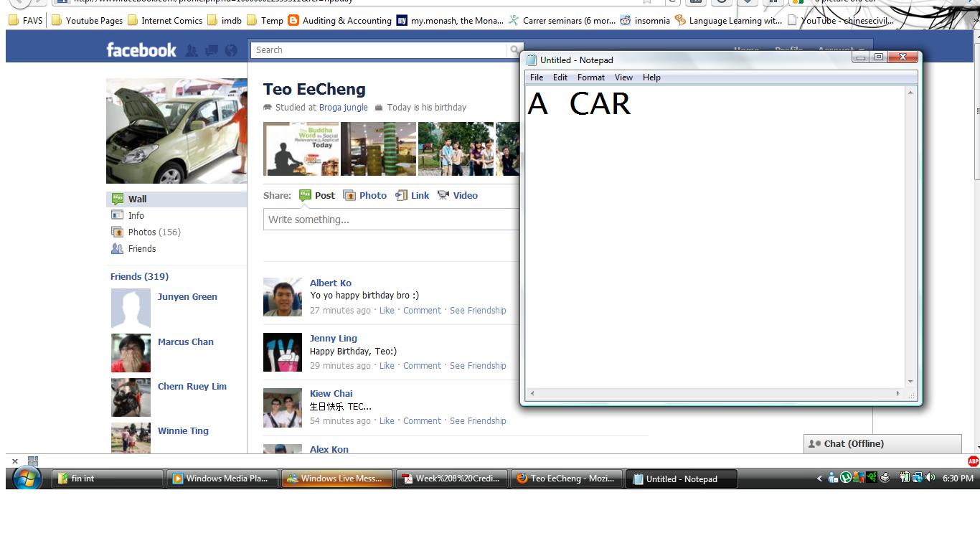Open Broga jungle link
The height and width of the screenshot is (551, 980).
[x=344, y=107]
